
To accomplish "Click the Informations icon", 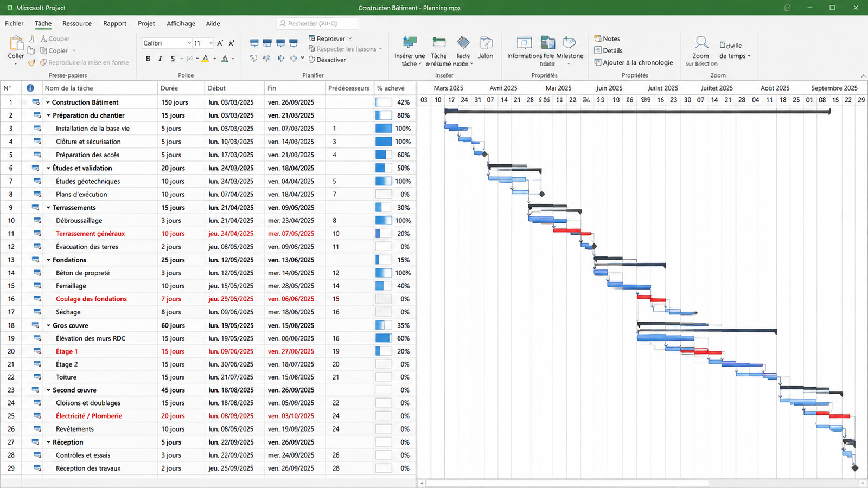I will 524,43.
